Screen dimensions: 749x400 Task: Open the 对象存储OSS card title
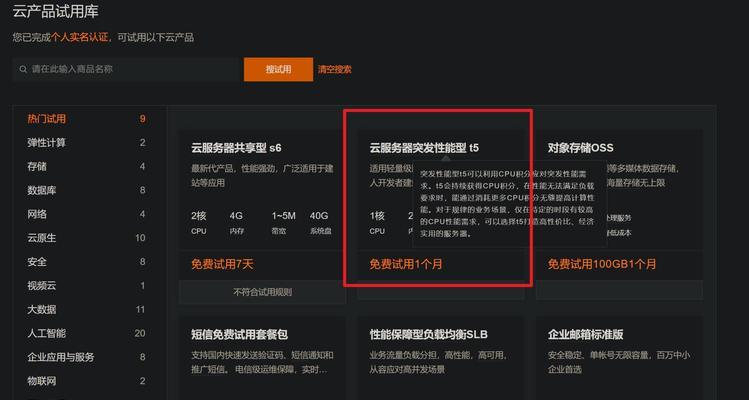point(580,148)
